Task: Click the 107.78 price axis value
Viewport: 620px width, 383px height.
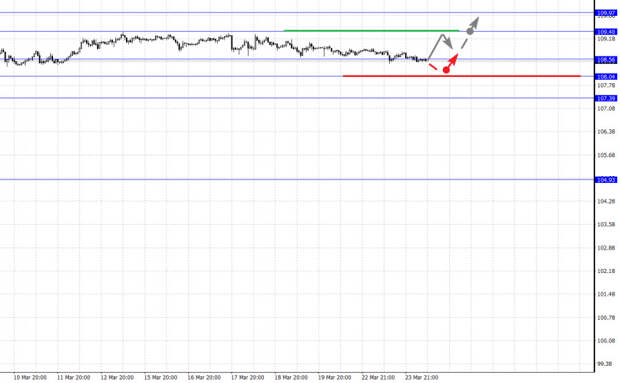Action: pos(606,85)
